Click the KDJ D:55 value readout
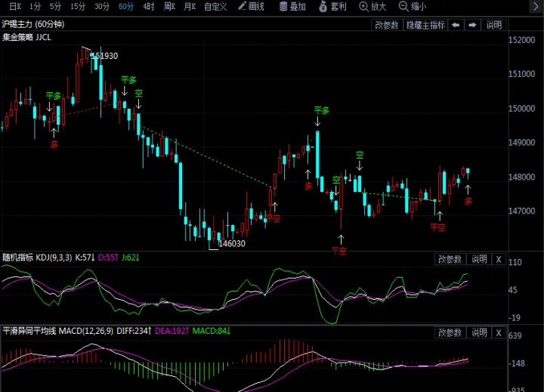 [x=108, y=258]
